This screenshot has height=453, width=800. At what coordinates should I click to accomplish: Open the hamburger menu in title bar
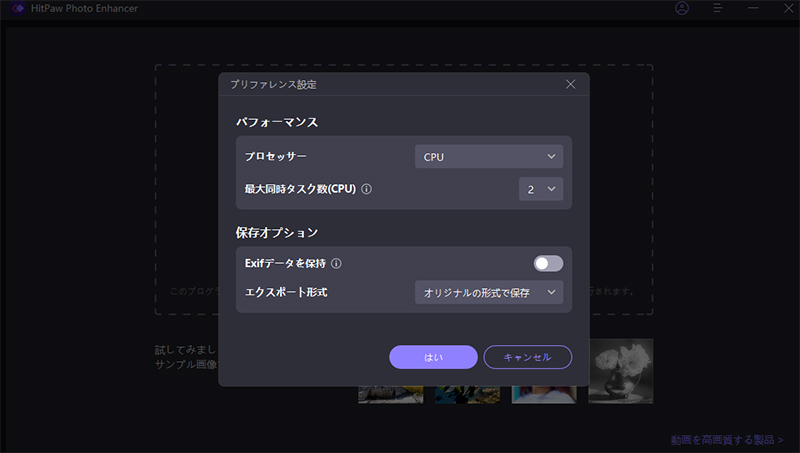coord(717,8)
